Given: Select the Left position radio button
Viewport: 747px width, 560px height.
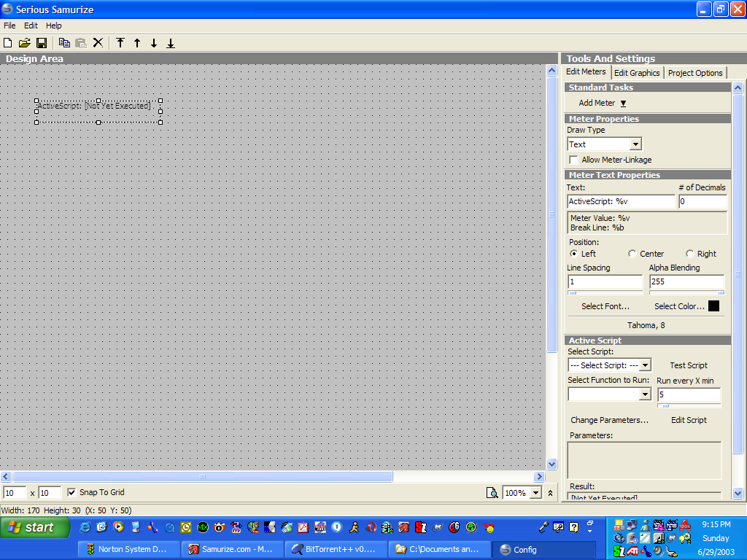Looking at the screenshot, I should 573,253.
